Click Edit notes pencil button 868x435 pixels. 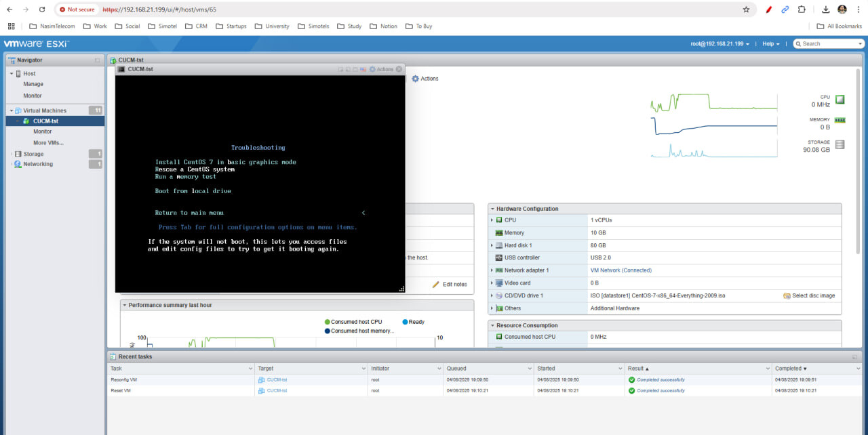click(x=450, y=284)
